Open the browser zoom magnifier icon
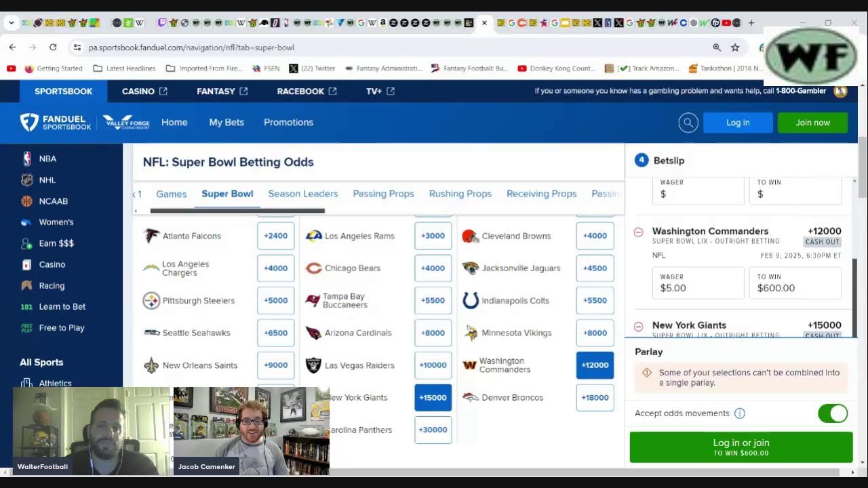This screenshot has width=868, height=488. (x=717, y=47)
